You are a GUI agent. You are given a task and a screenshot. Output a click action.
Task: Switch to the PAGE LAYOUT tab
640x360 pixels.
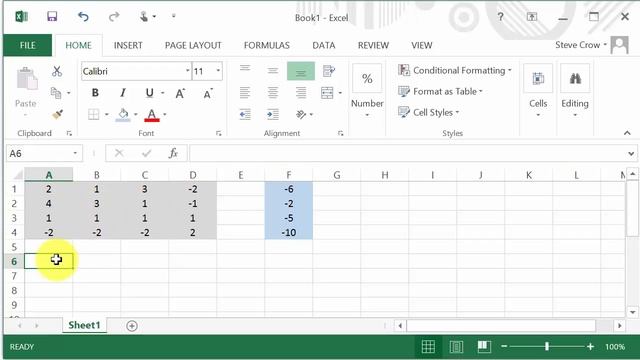click(x=193, y=45)
